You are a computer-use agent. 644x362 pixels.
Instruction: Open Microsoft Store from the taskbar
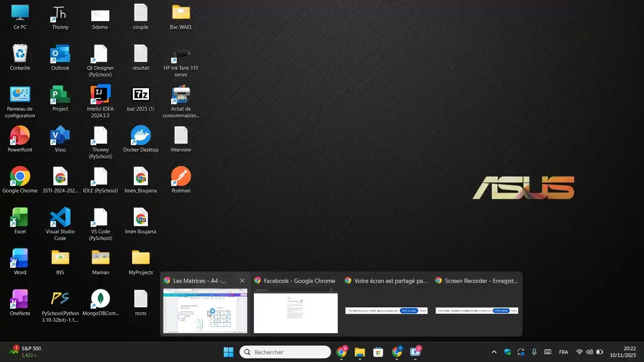click(378, 352)
